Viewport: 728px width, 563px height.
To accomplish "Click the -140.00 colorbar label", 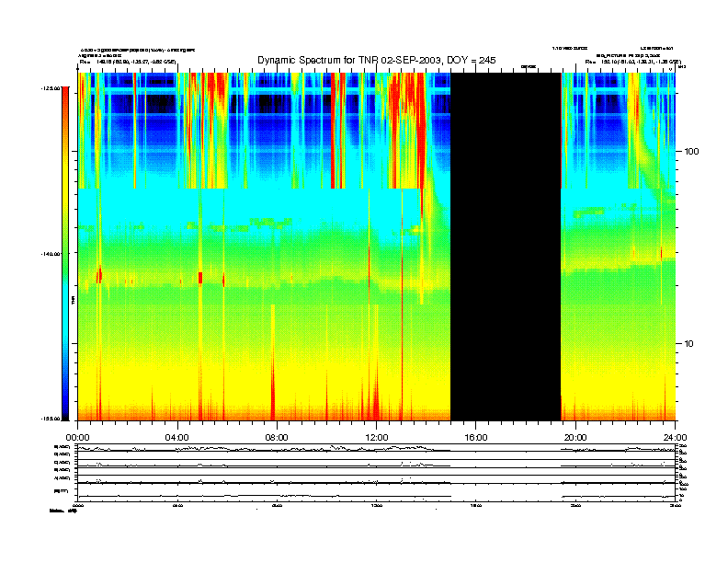I will (51, 254).
